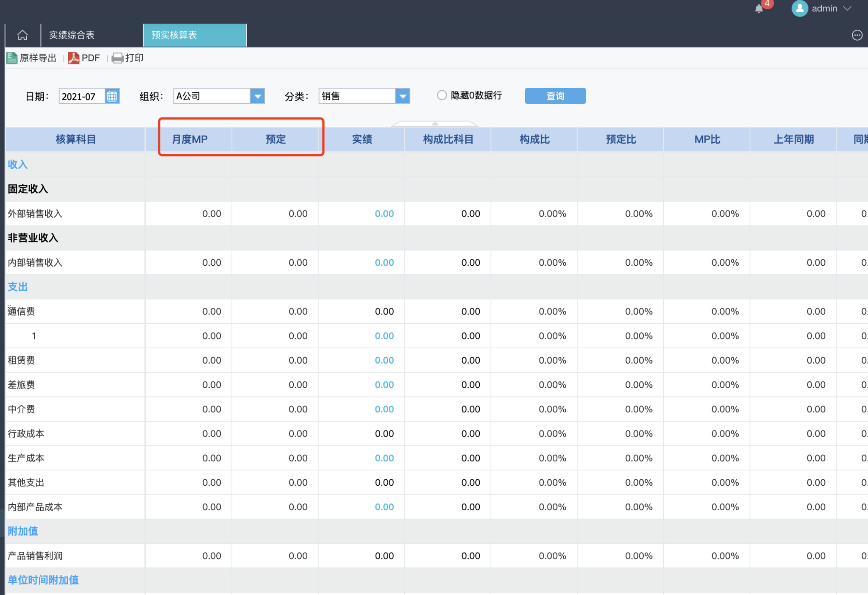Click the 2021-07 date input field
Image resolution: width=868 pixels, height=595 pixels.
(81, 96)
